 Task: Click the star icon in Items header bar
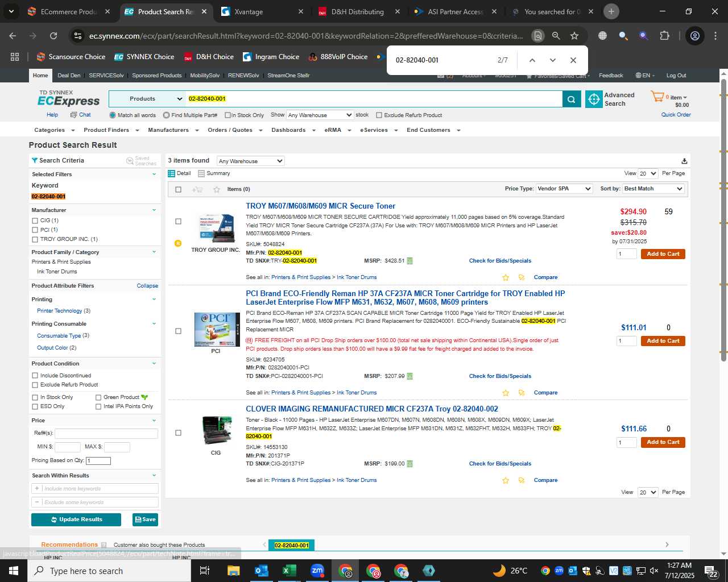pyautogui.click(x=217, y=189)
